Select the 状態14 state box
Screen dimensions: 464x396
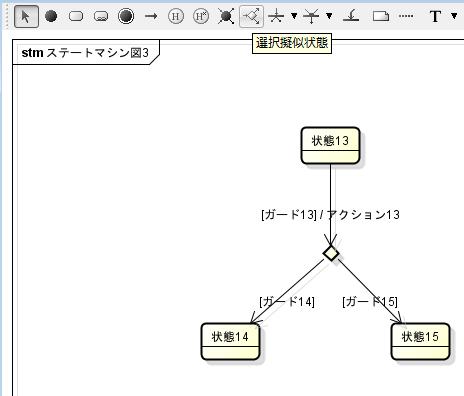(x=230, y=341)
